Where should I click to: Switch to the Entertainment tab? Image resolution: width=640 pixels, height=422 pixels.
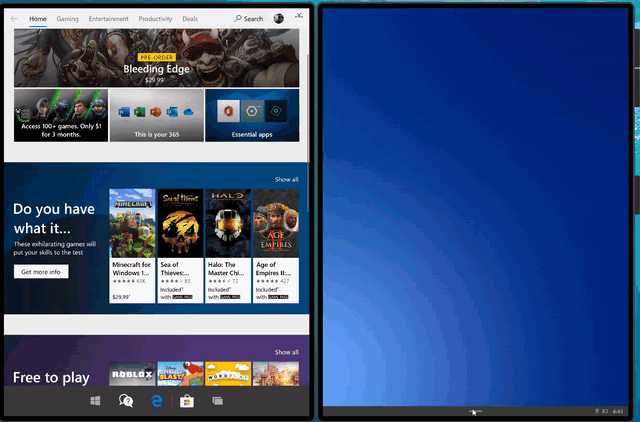(x=108, y=18)
